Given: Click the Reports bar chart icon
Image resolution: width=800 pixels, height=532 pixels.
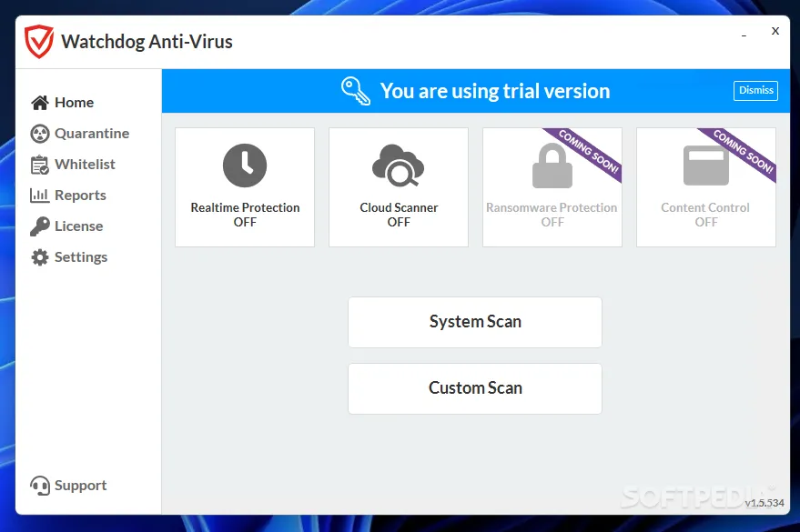Looking at the screenshot, I should 39,196.
